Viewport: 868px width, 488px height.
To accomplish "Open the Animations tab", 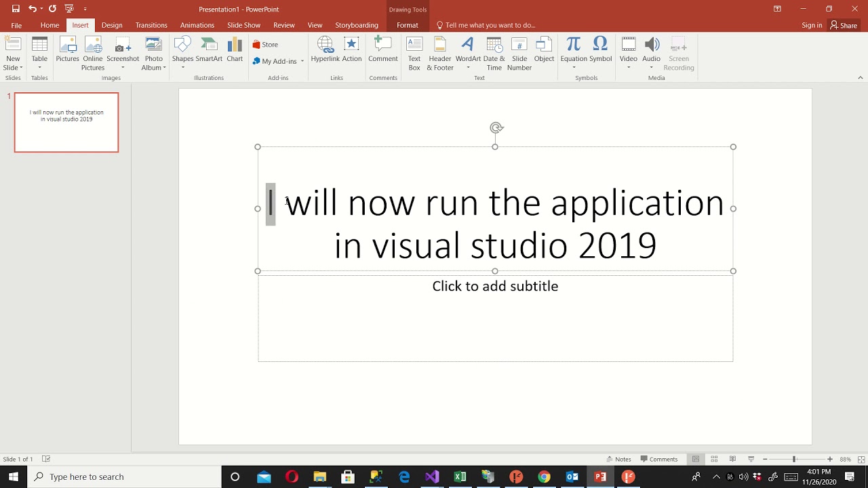I will pos(197,25).
